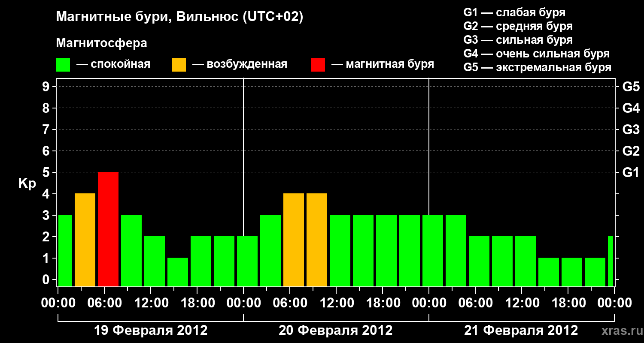Click the '18:00' time label under 19 Февраля

point(197,303)
